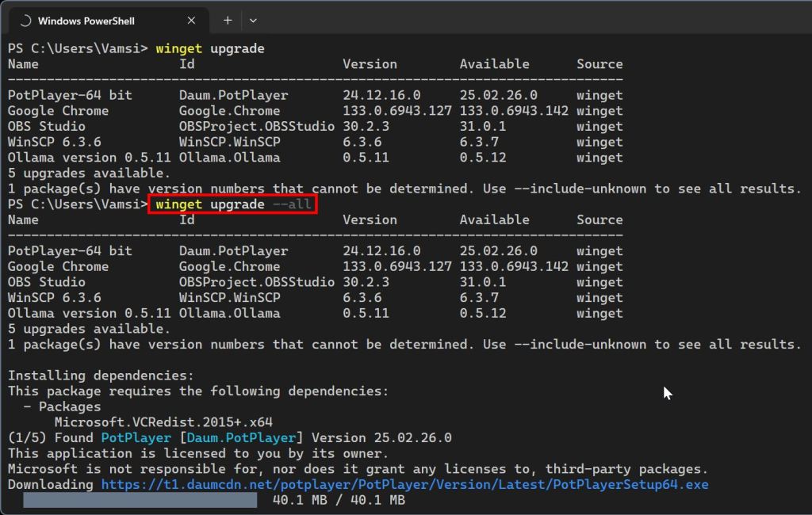Click available version '25.02.26.0' in first table
This screenshot has width=812, height=515.
coord(498,95)
